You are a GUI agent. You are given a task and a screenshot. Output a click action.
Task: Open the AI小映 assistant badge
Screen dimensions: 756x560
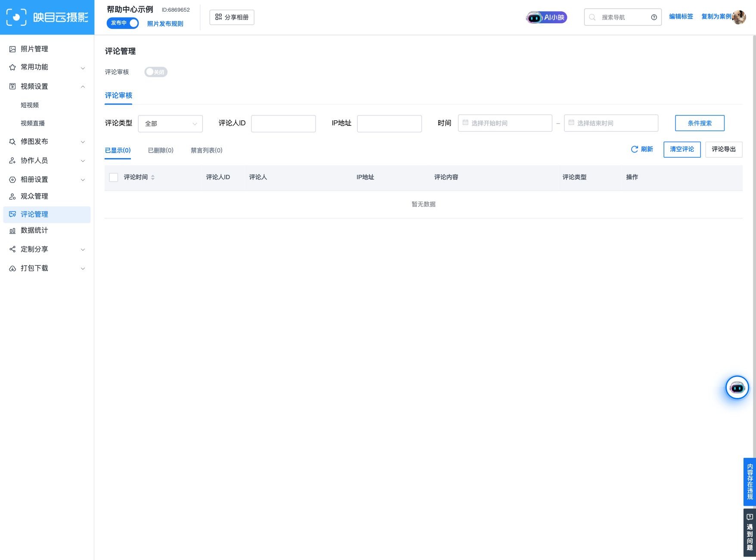coord(546,18)
